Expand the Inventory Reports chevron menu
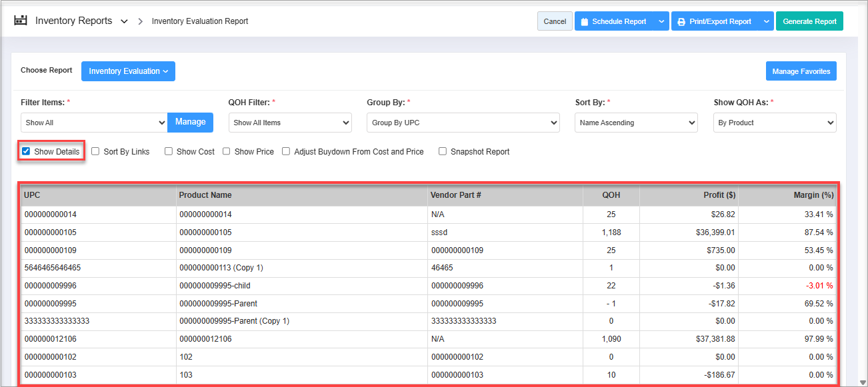Image resolution: width=868 pixels, height=387 pixels. [124, 21]
